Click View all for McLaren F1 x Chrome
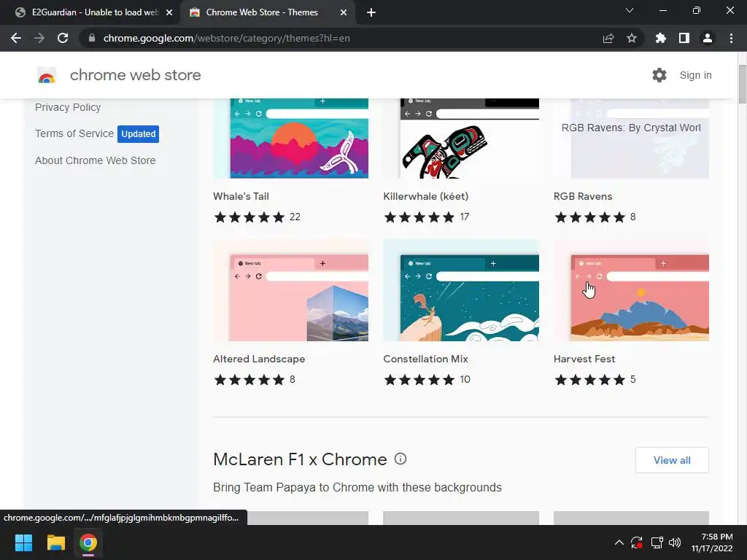Viewport: 747px width, 560px height. [x=672, y=460]
